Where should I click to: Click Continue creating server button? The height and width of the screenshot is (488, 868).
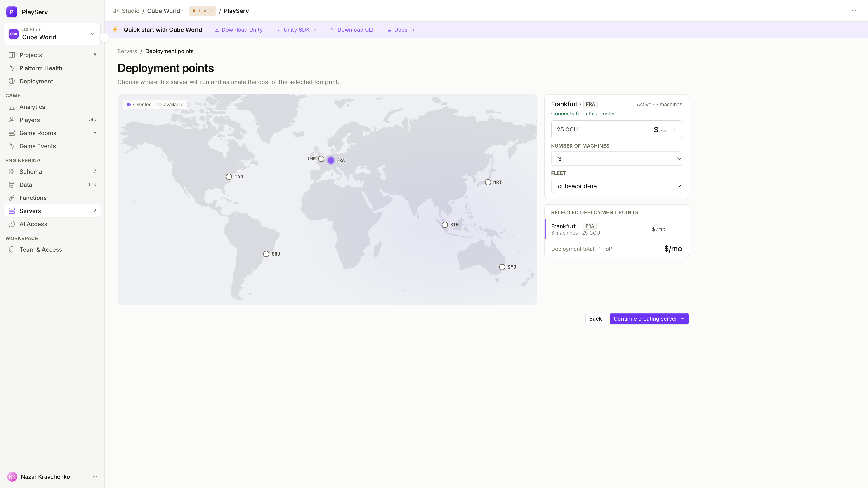coord(649,319)
